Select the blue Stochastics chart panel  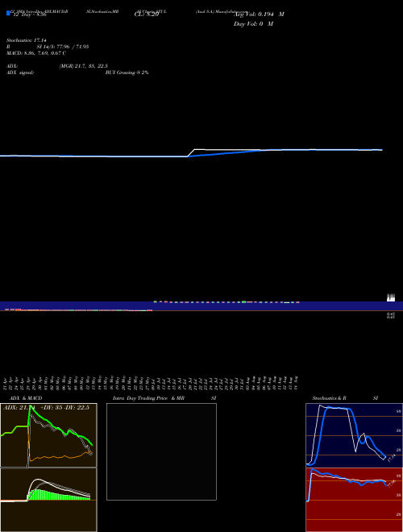(354, 435)
